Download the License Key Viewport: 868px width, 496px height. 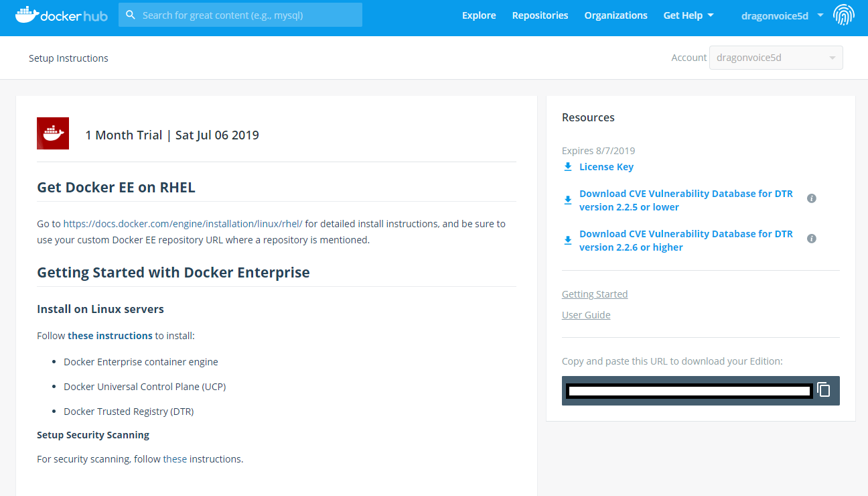tap(606, 167)
